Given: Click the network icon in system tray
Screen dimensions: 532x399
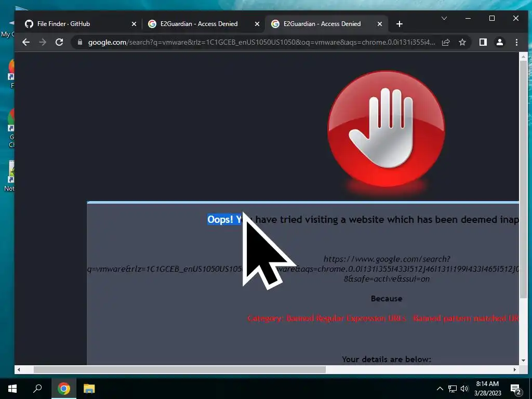Looking at the screenshot, I should tap(453, 389).
